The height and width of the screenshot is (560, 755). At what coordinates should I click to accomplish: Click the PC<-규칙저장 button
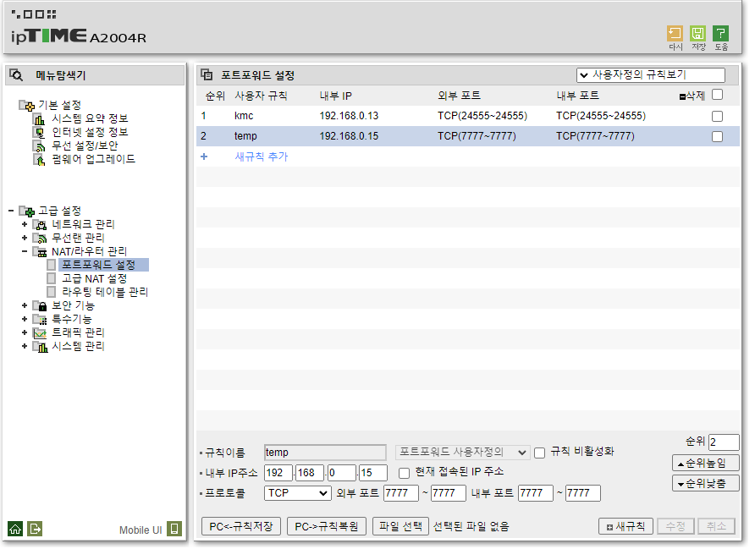coord(241,526)
